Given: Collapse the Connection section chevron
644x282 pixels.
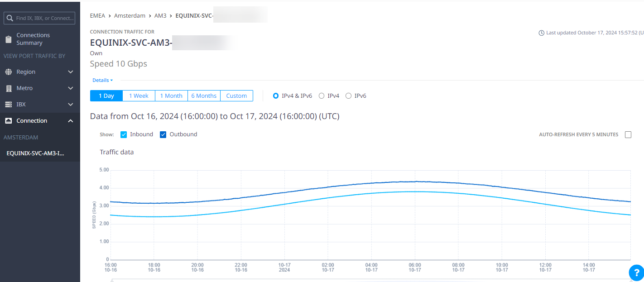Looking at the screenshot, I should coord(71,120).
